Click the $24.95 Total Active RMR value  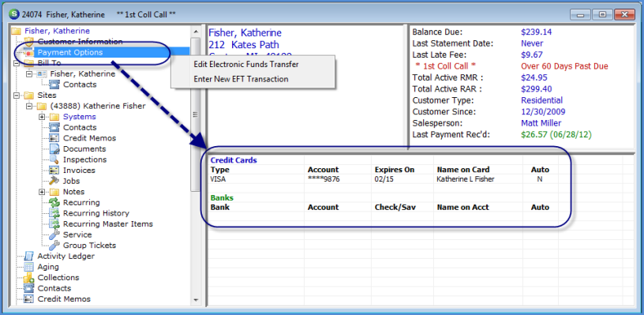[534, 77]
